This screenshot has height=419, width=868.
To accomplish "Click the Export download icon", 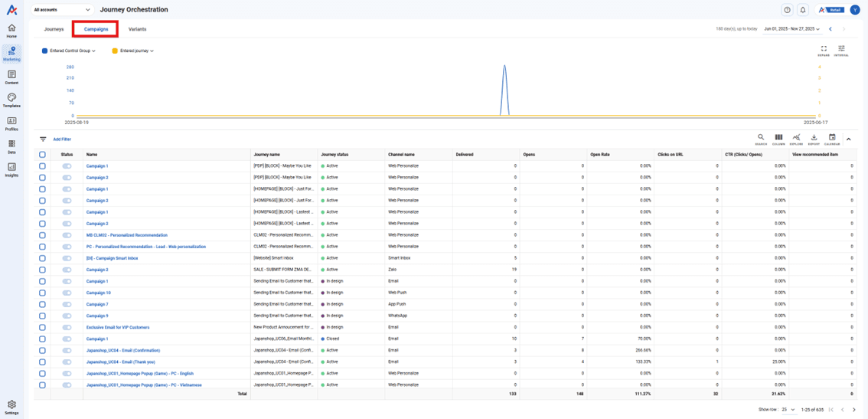I will click(x=814, y=139).
